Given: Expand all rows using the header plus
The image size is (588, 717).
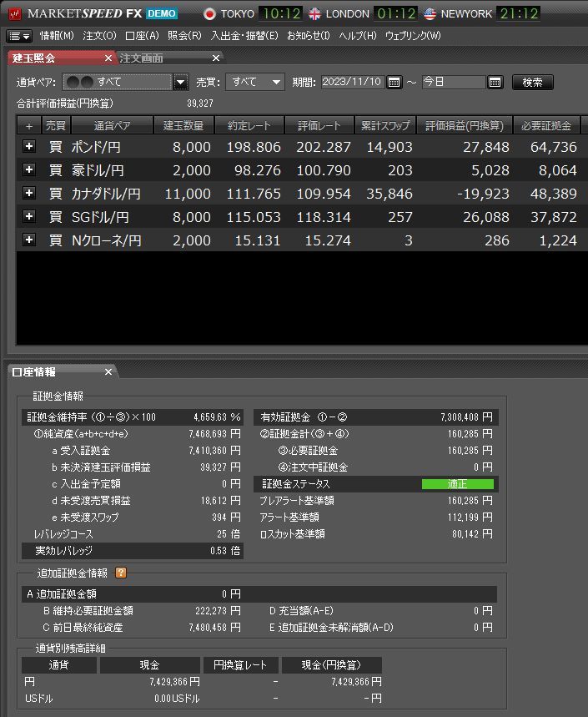Looking at the screenshot, I should 29,126.
